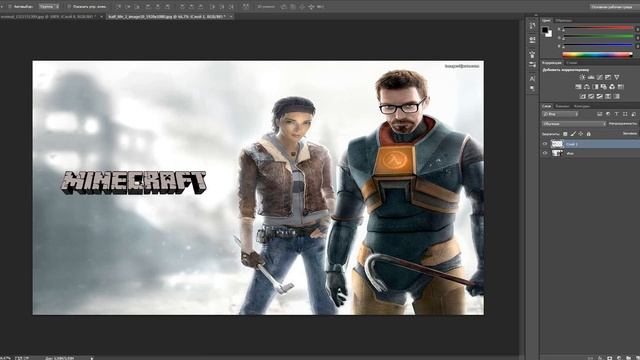Add a Brightness/Contrast adjustment (sun icon)
The width and height of the screenshot is (640, 360).
point(583,77)
